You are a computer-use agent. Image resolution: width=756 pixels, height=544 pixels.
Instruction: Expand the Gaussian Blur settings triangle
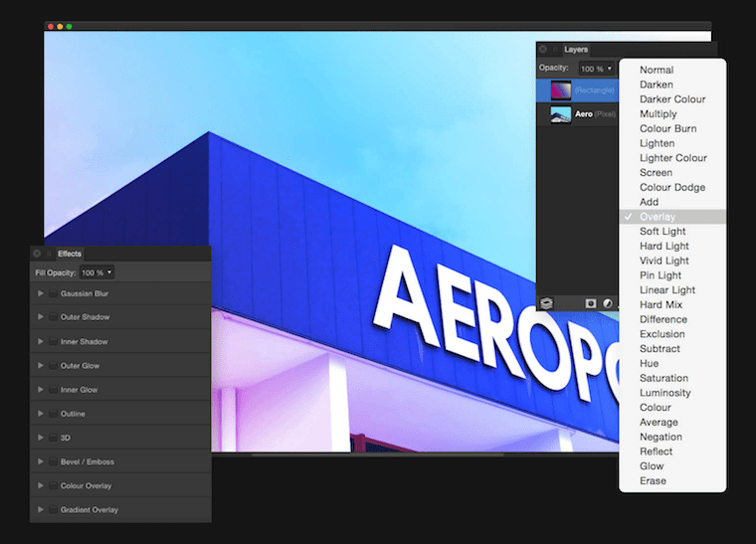41,293
